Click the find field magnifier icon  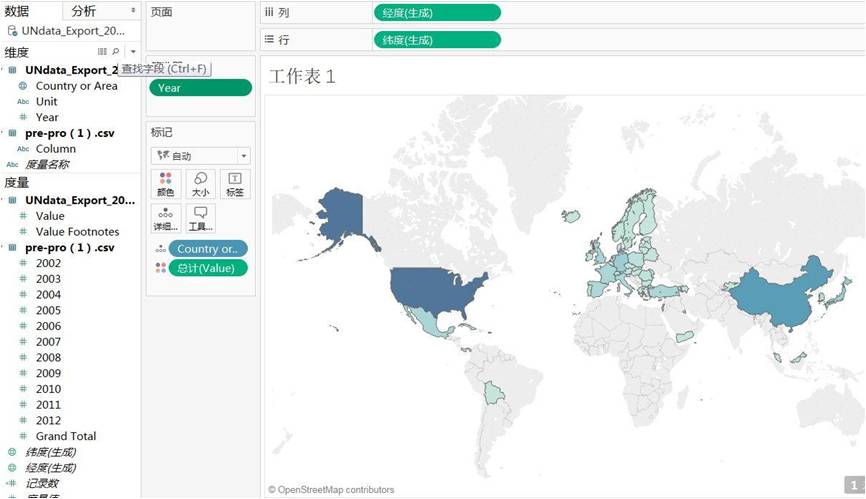[116, 51]
